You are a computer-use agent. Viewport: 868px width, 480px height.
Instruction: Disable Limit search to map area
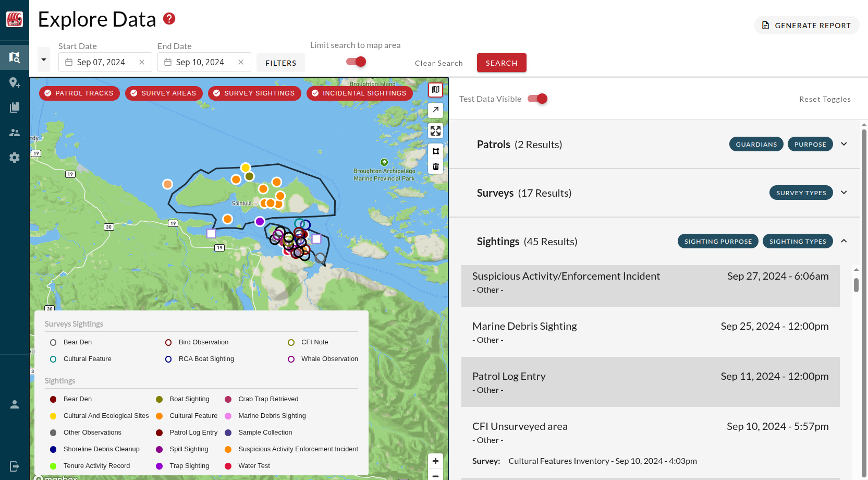355,61
